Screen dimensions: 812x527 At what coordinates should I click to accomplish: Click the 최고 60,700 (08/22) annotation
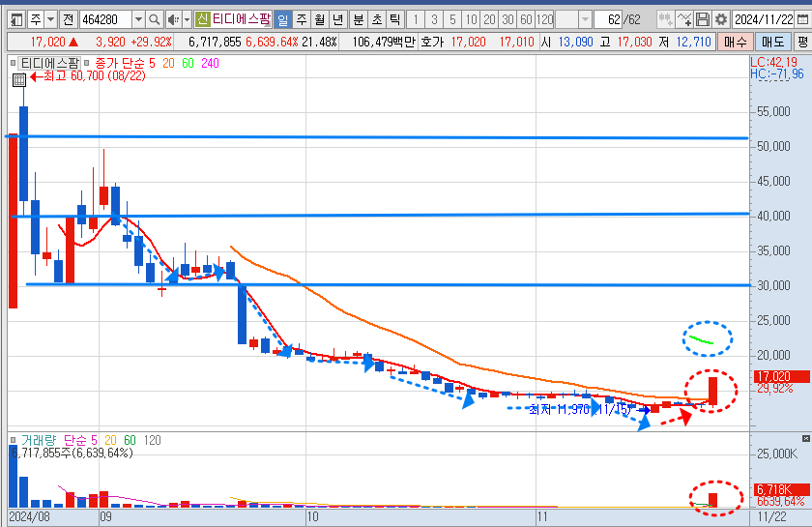(88, 76)
